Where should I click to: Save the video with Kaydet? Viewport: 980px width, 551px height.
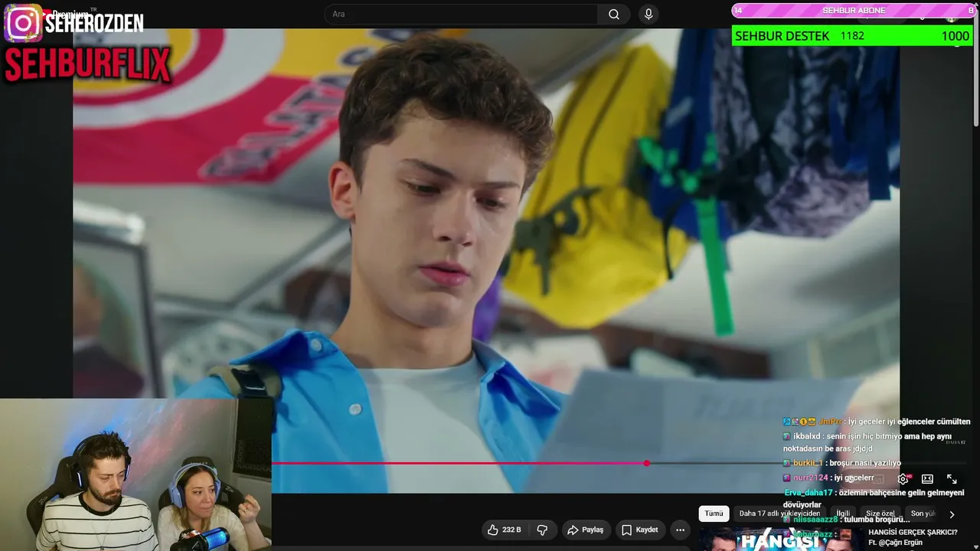(639, 530)
